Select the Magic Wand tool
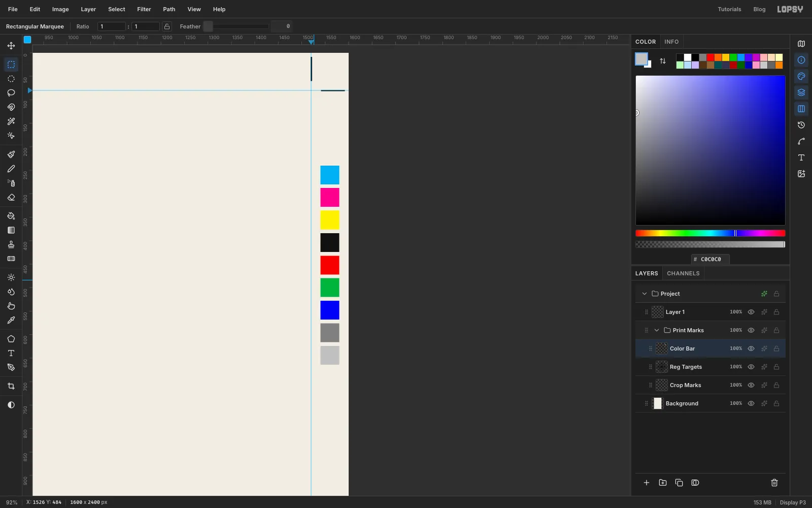 click(11, 121)
